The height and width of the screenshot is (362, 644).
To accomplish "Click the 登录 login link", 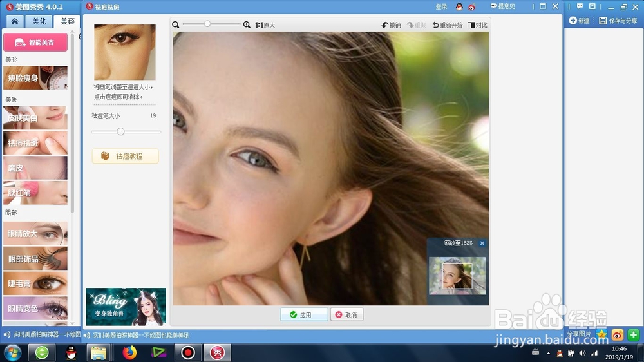I will (441, 6).
